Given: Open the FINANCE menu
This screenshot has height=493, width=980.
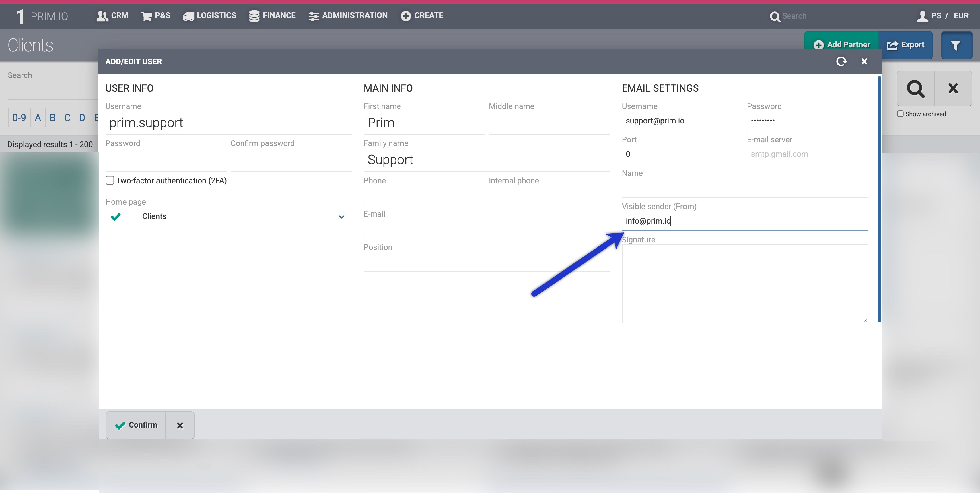Looking at the screenshot, I should pyautogui.click(x=272, y=15).
